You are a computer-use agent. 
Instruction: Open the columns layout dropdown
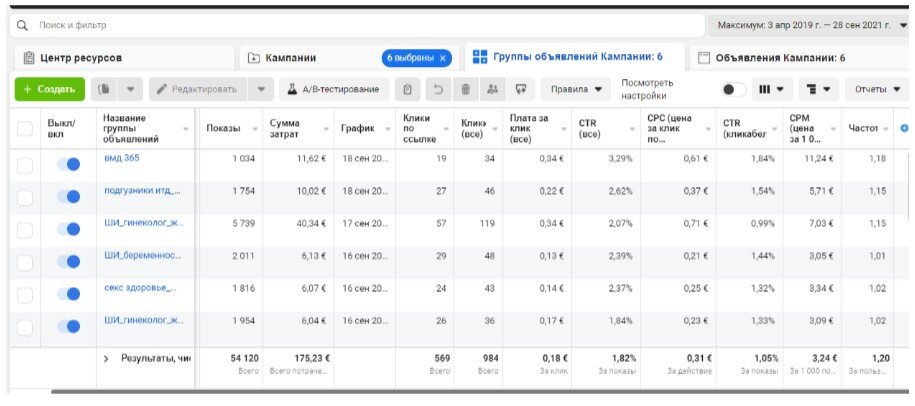pyautogui.click(x=772, y=89)
